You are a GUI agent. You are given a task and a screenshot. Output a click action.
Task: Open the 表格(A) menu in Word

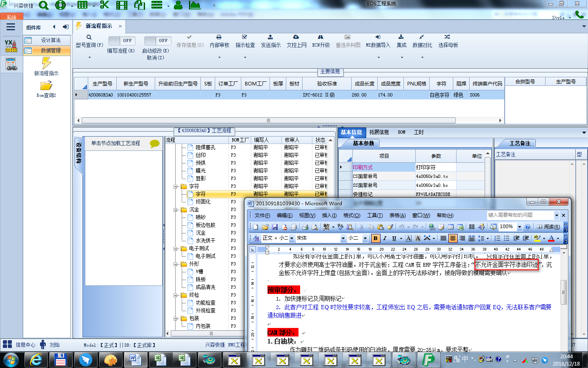click(x=397, y=215)
